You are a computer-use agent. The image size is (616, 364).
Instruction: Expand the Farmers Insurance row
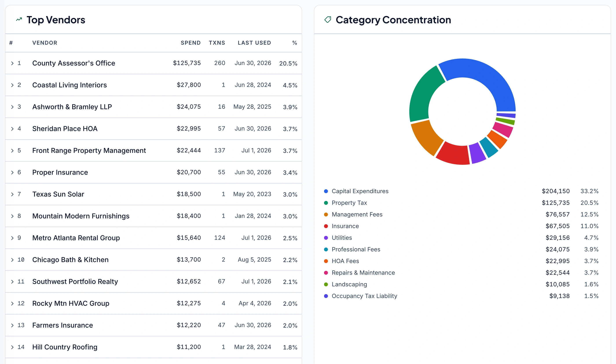pyautogui.click(x=12, y=325)
